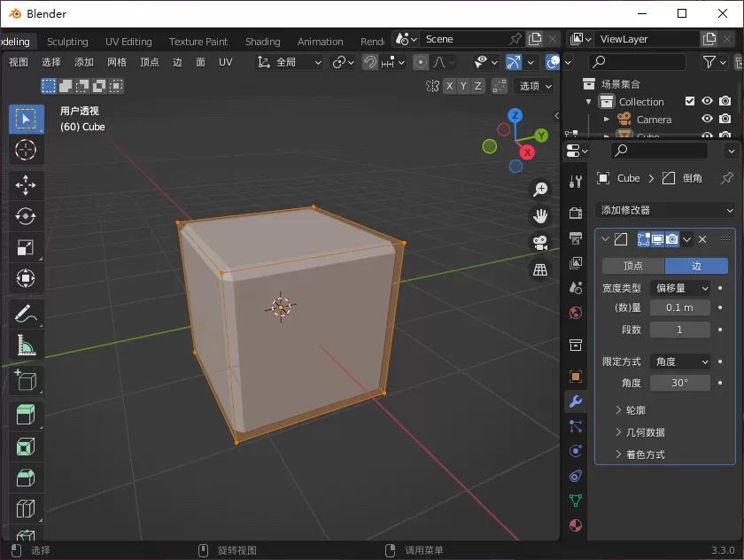This screenshot has height=560, width=744.
Task: Select the Rotate tool
Action: tap(26, 216)
